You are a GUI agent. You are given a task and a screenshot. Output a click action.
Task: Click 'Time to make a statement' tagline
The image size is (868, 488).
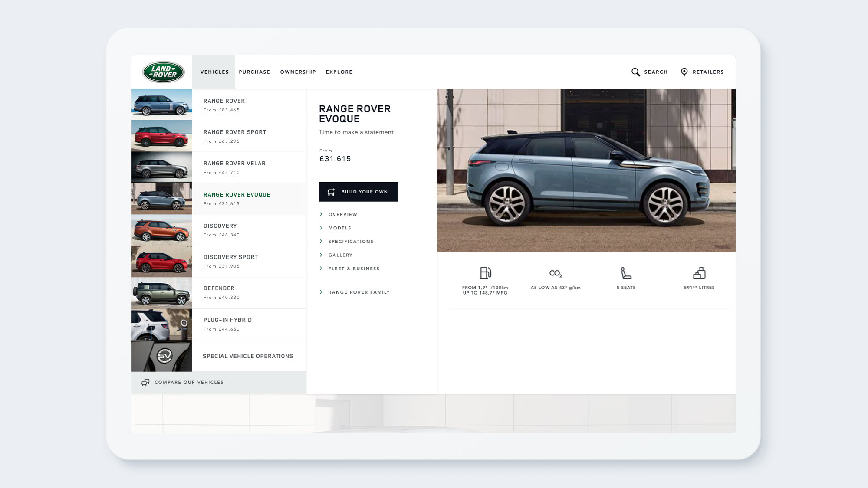click(356, 132)
